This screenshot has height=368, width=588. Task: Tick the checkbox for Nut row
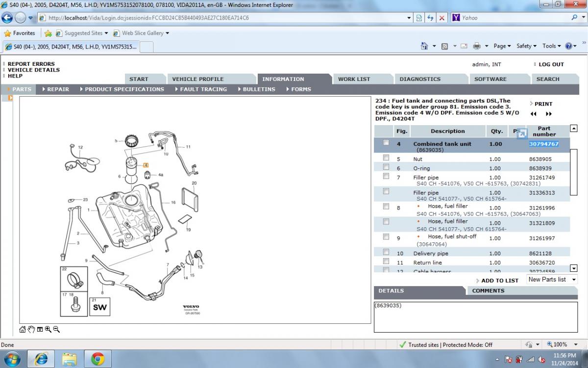(386, 158)
